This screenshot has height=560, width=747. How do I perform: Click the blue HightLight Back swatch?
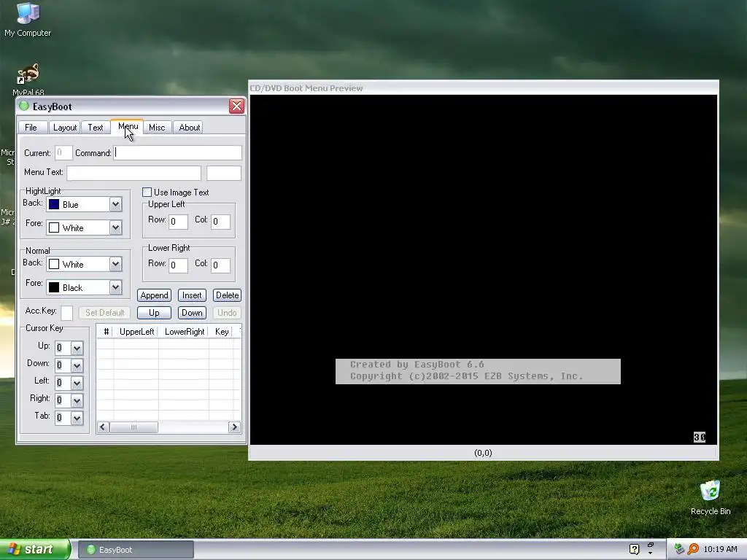coord(54,204)
